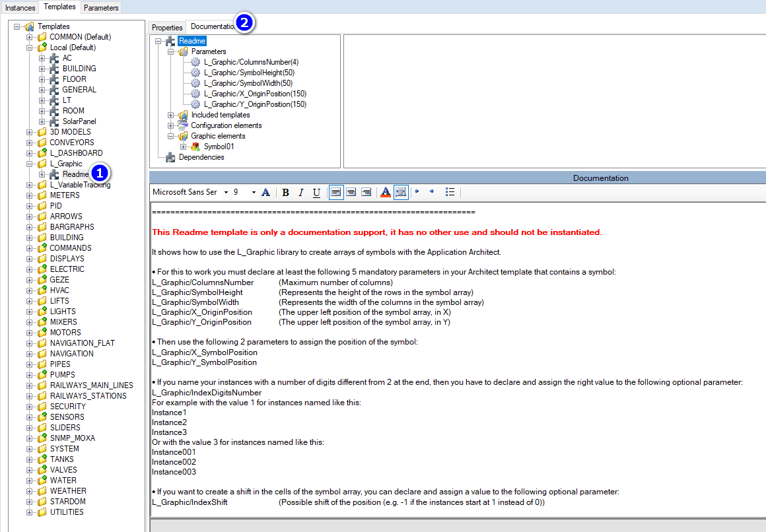Toggle underline text formatting
Screen dimensions: 766x532
click(316, 192)
